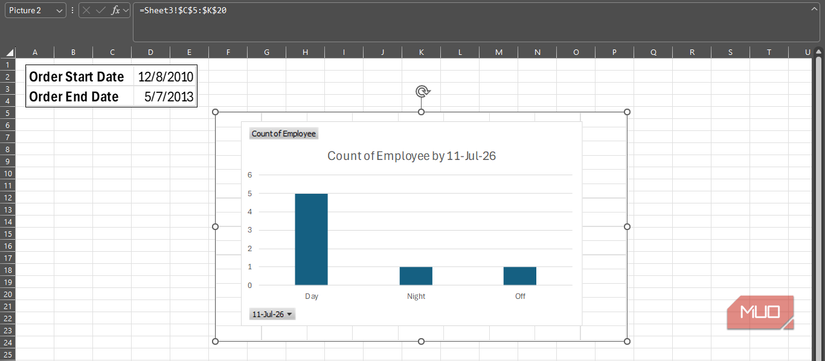Click the Off bar in chart
Viewport: 825px width, 361px height.
tap(520, 276)
